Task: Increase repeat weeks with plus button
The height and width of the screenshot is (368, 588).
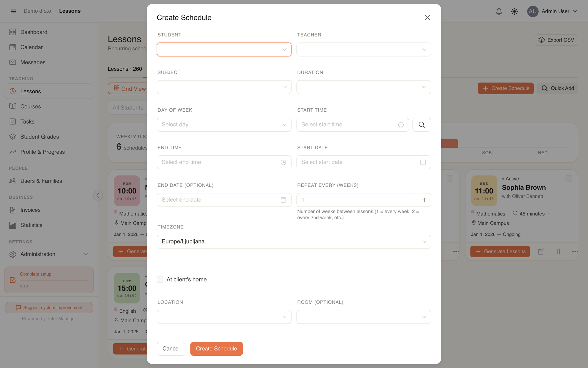Action: point(424,200)
